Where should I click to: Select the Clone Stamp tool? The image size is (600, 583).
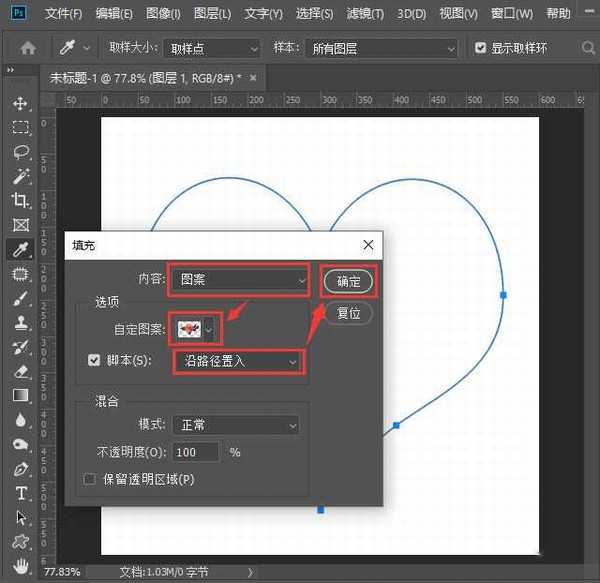tap(20, 322)
